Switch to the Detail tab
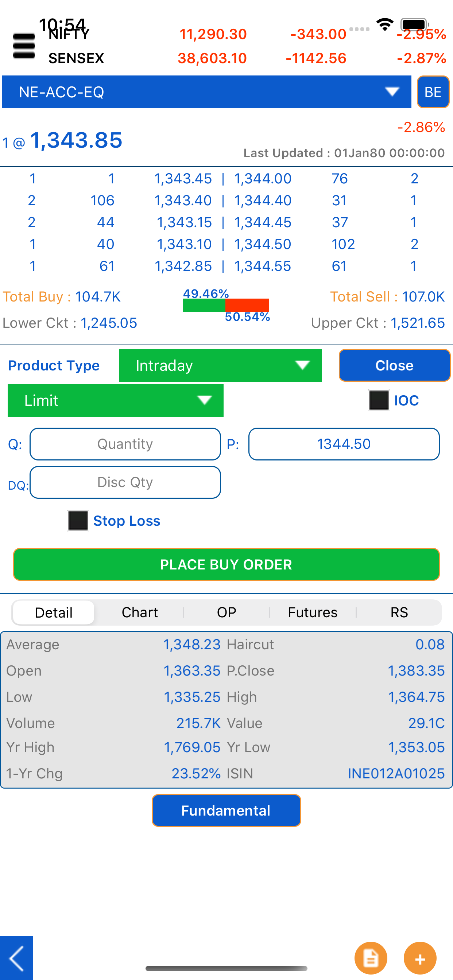 pyautogui.click(x=54, y=612)
